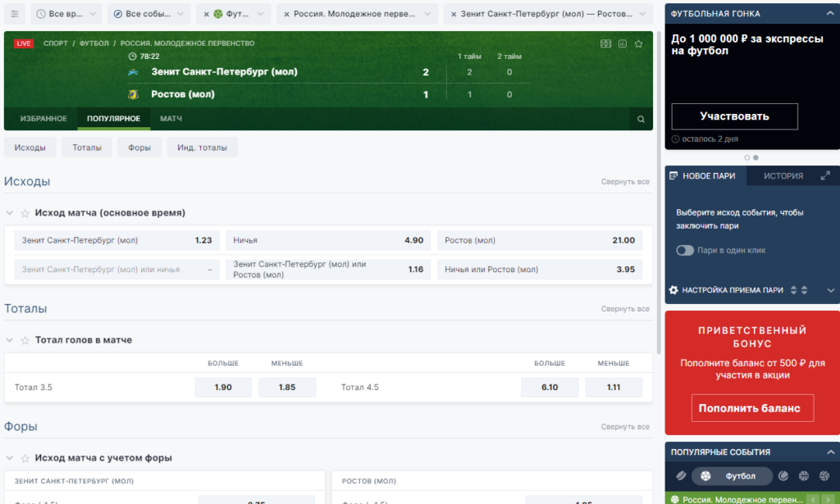840x504 pixels.
Task: Favorite the 'Тотал голов в матче' star
Action: point(25,340)
